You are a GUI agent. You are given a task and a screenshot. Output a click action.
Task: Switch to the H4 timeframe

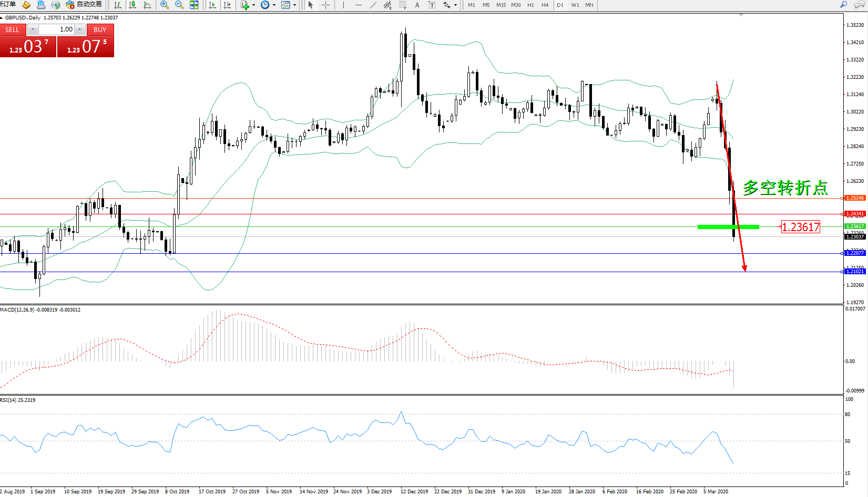point(545,5)
